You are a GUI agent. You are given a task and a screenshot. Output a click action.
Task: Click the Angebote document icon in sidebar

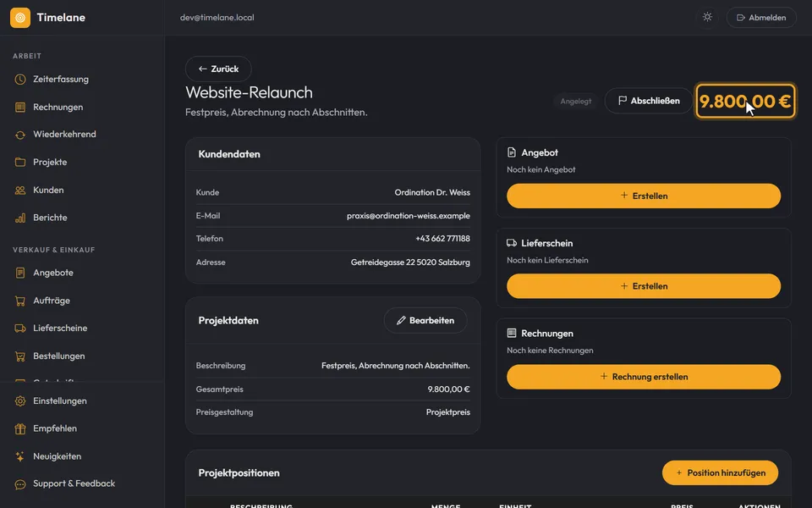20,273
